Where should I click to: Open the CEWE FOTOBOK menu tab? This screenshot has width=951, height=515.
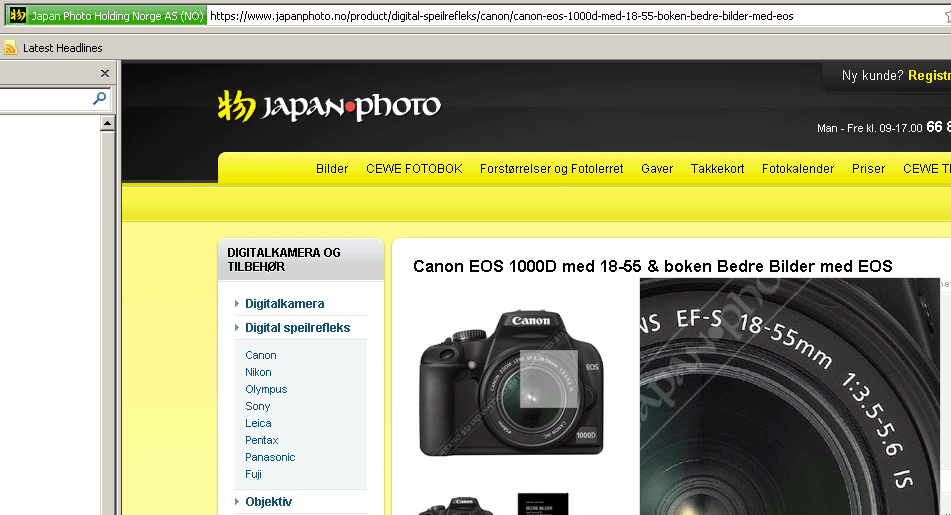414,169
